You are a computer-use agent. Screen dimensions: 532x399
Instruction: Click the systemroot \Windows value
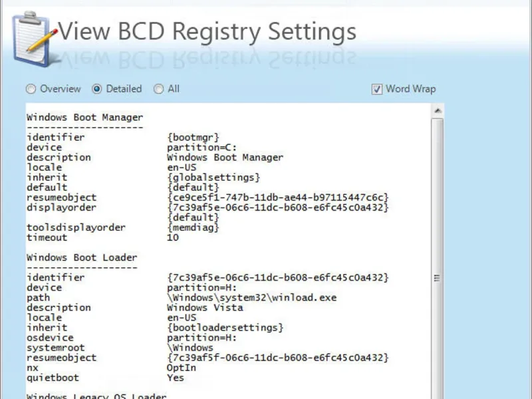point(190,348)
